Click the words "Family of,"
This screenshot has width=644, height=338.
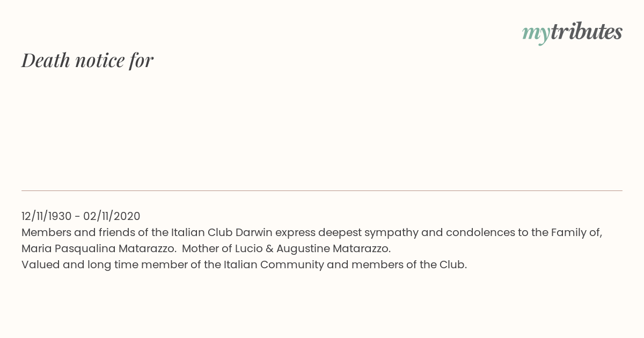[x=577, y=233]
